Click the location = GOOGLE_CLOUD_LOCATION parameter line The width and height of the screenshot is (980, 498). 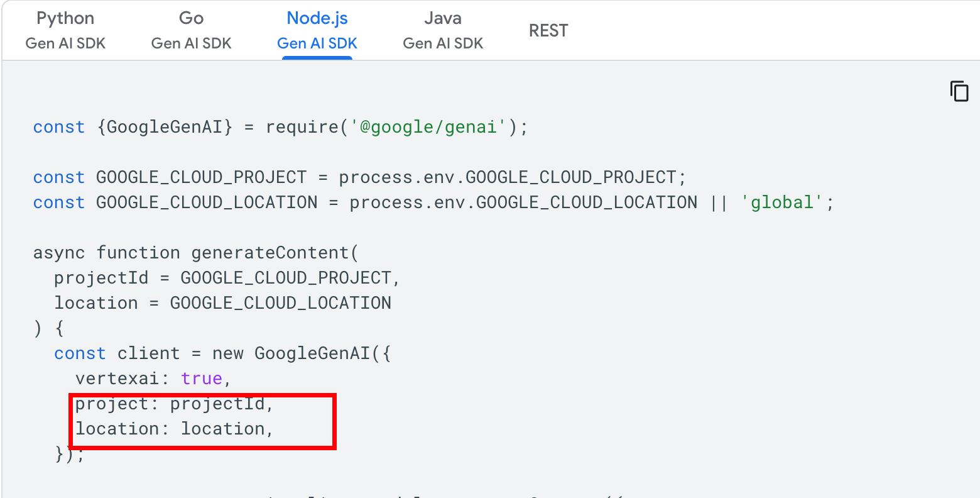(222, 303)
